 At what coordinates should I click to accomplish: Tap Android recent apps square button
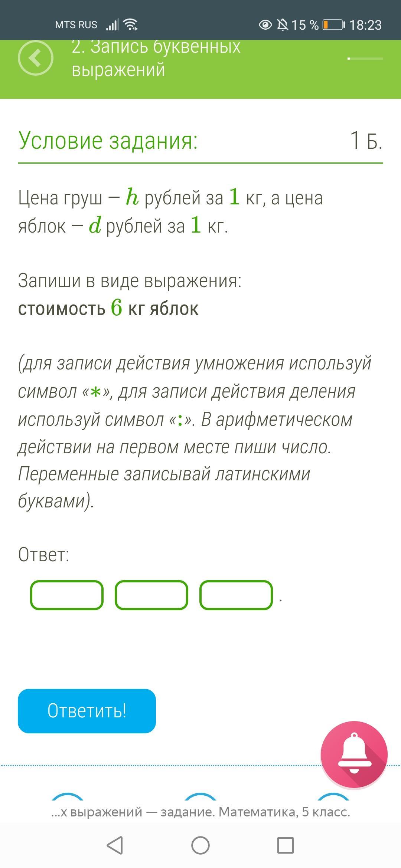pos(286,846)
